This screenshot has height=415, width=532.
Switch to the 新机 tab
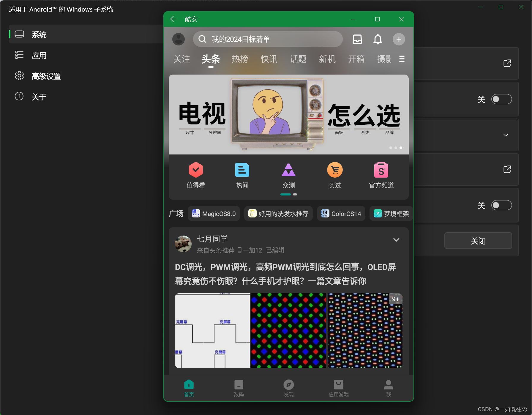click(x=327, y=59)
